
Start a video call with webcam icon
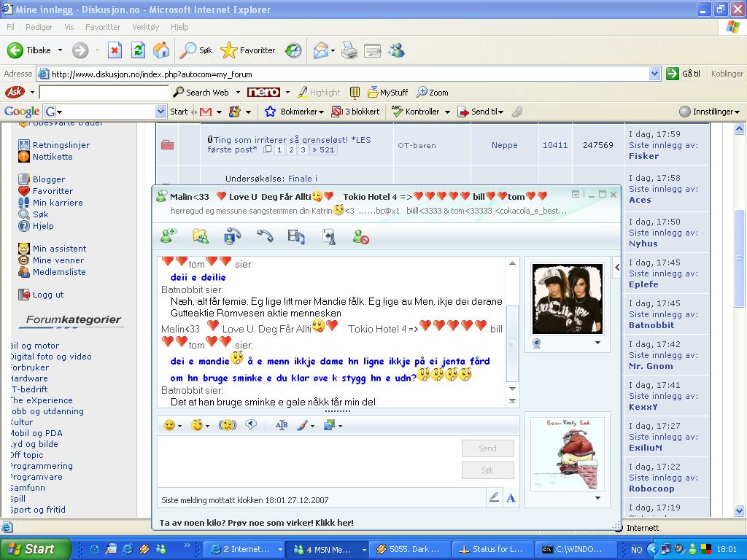click(233, 236)
